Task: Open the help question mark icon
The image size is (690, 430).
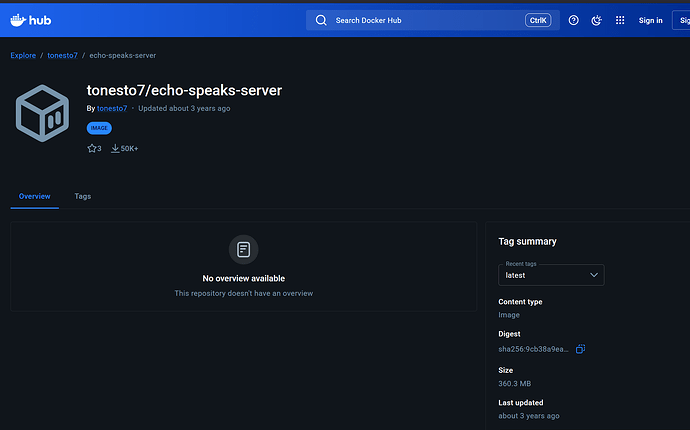Action: click(573, 20)
